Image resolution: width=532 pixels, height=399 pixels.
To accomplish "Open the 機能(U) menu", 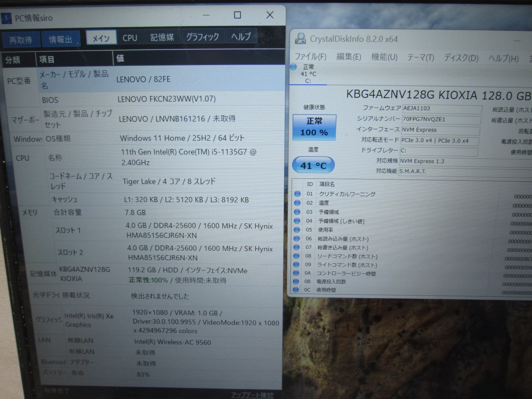I will click(x=384, y=57).
